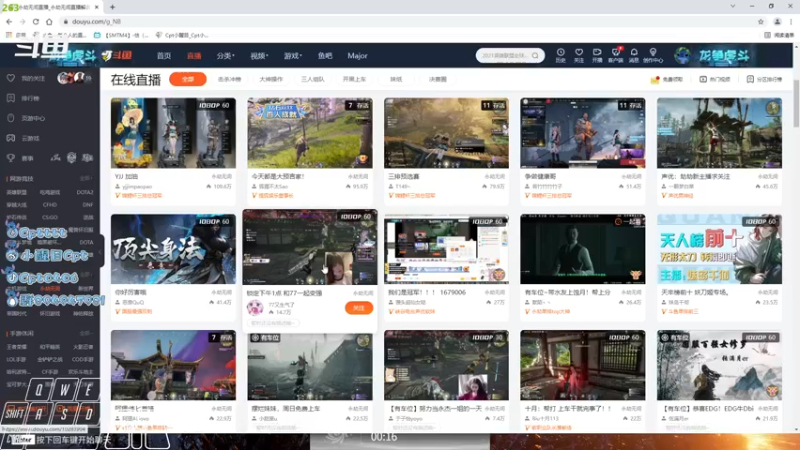Bookmark this page with the star icon
Screen dimensions: 800x450
[x=761, y=21]
